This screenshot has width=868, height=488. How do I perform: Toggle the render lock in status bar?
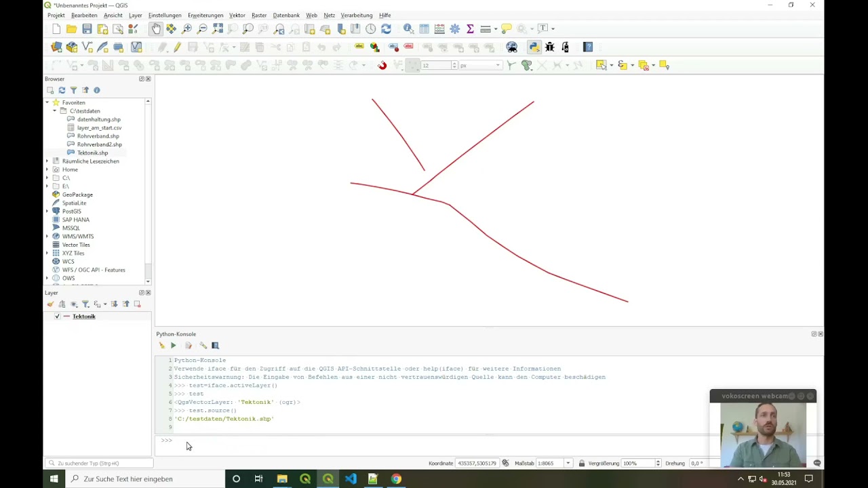point(582,463)
